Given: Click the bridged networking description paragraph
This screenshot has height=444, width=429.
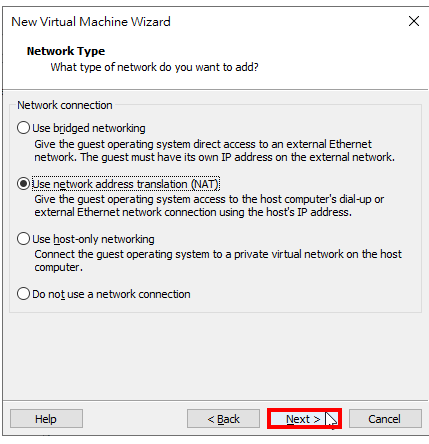Looking at the screenshot, I should (x=214, y=151).
